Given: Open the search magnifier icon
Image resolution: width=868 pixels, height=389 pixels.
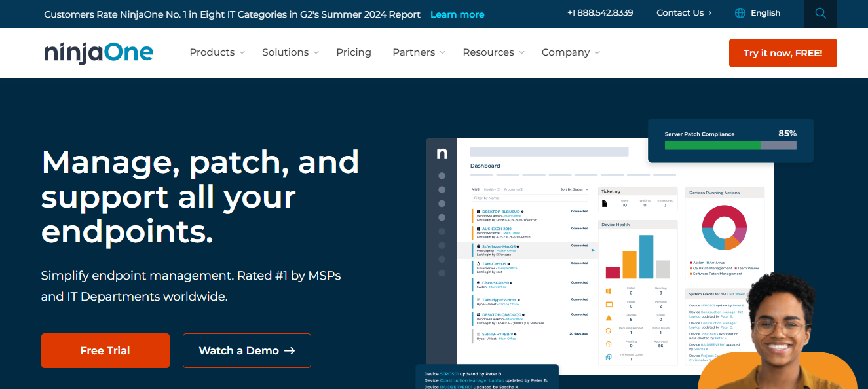Looking at the screenshot, I should [820, 13].
